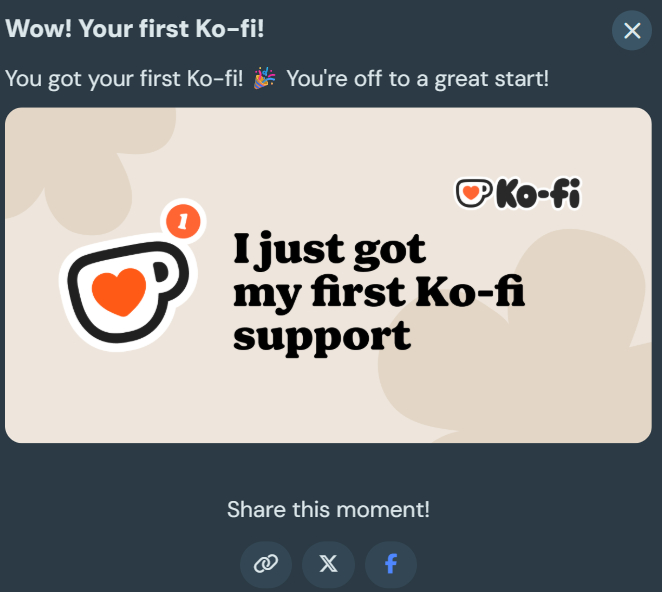Click the word "support" on the card

click(x=321, y=335)
